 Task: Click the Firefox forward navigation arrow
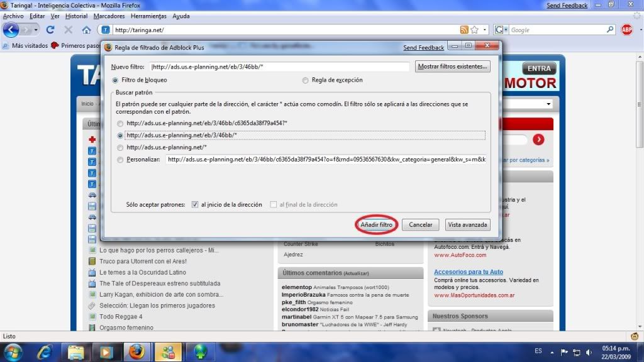(x=25, y=30)
